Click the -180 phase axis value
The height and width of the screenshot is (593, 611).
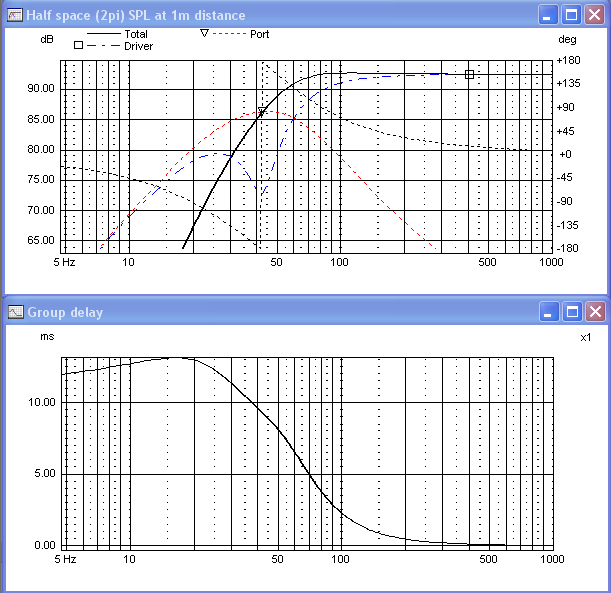click(568, 248)
